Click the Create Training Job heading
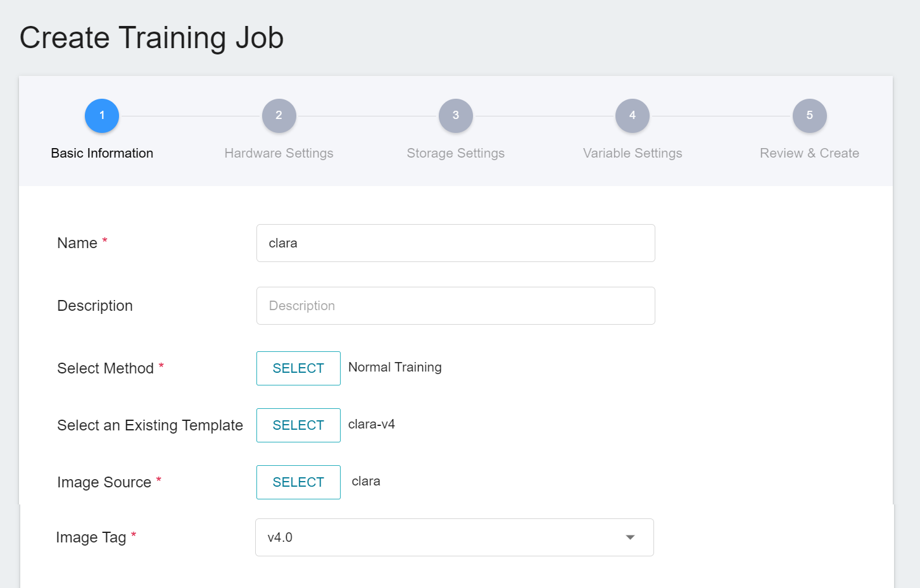Viewport: 920px width, 588px height. tap(151, 37)
